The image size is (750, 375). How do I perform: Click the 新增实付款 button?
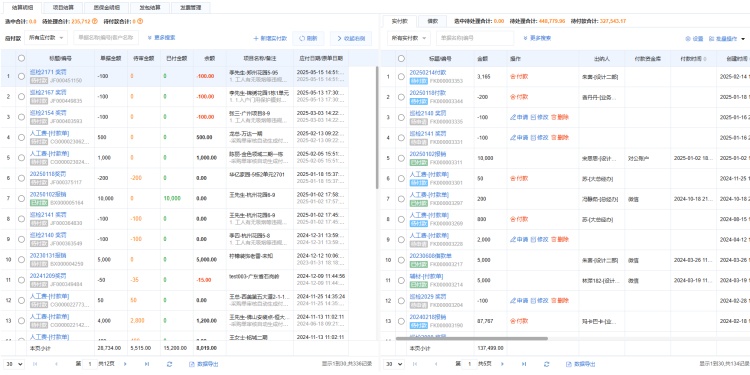point(270,38)
